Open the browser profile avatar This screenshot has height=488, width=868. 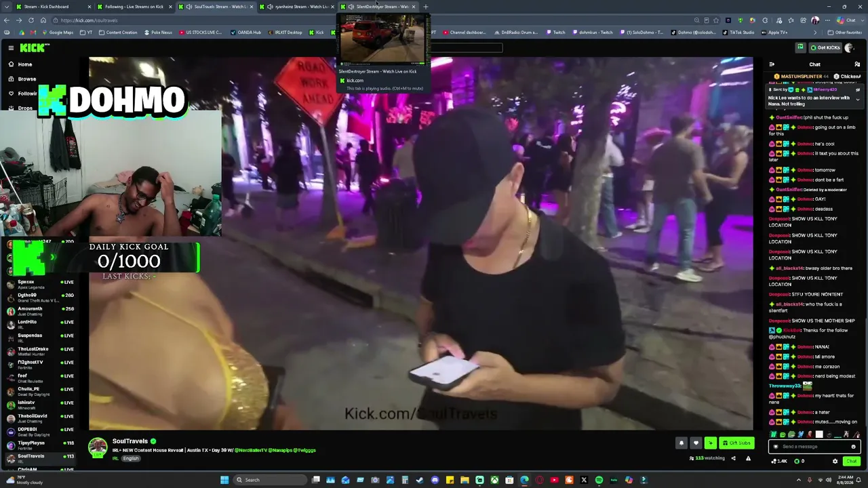(x=815, y=20)
